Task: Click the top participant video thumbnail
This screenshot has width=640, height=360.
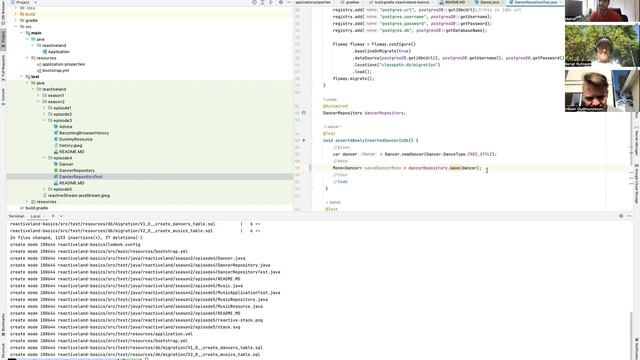Action: tap(602, 11)
